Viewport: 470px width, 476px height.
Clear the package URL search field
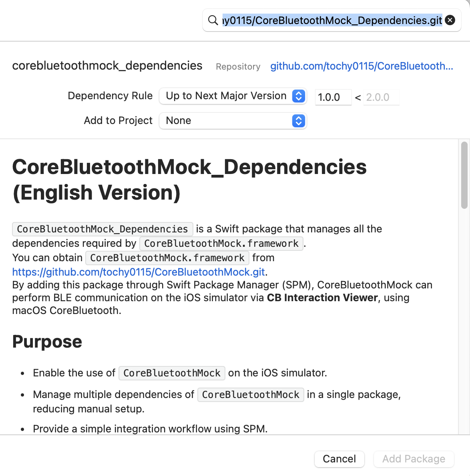pos(450,20)
